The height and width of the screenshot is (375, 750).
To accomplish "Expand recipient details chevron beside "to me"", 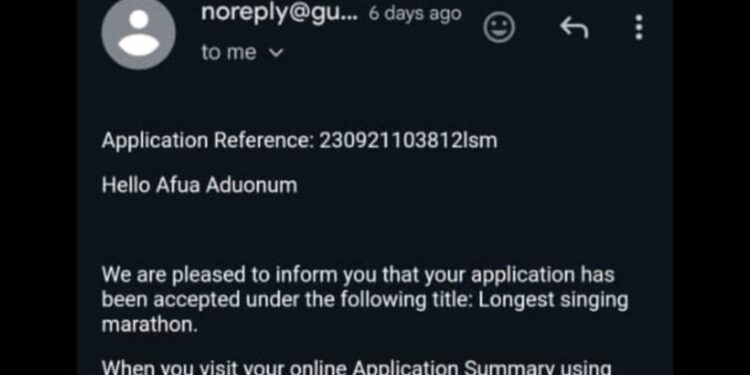I will [276, 53].
